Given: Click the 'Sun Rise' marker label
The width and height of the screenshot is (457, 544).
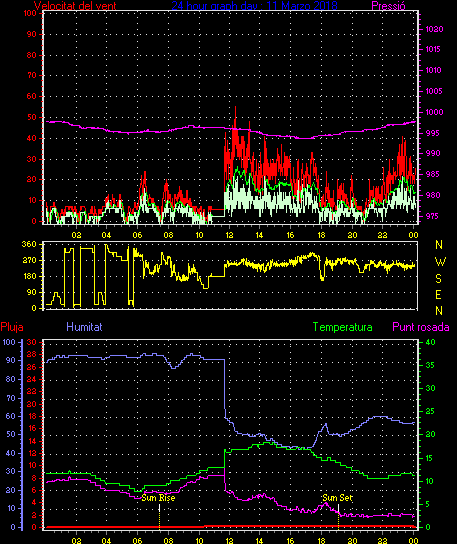Looking at the screenshot, I should [x=158, y=498].
